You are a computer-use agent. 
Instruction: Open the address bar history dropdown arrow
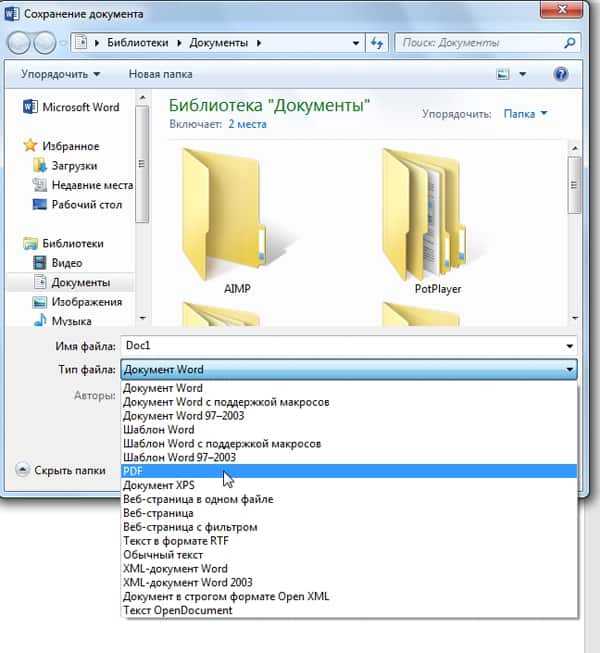tap(356, 43)
